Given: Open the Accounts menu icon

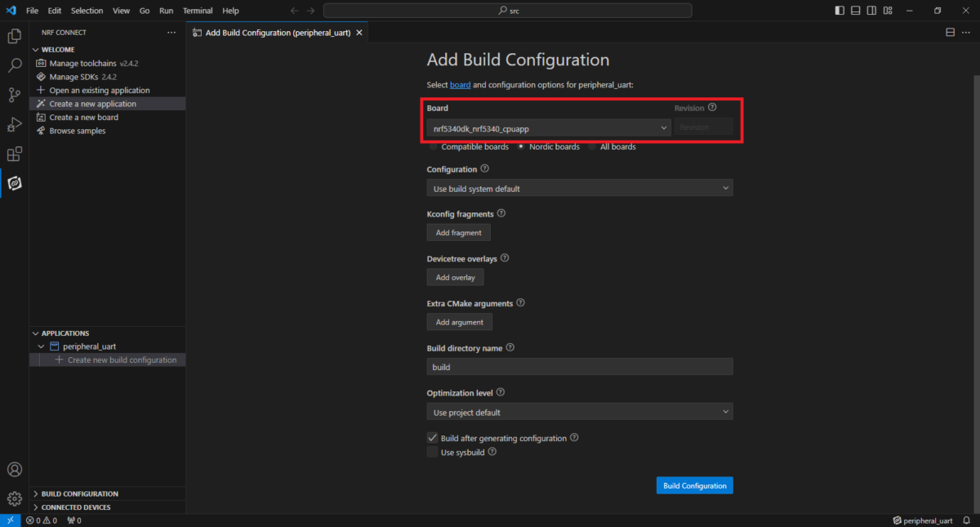Looking at the screenshot, I should (14, 470).
